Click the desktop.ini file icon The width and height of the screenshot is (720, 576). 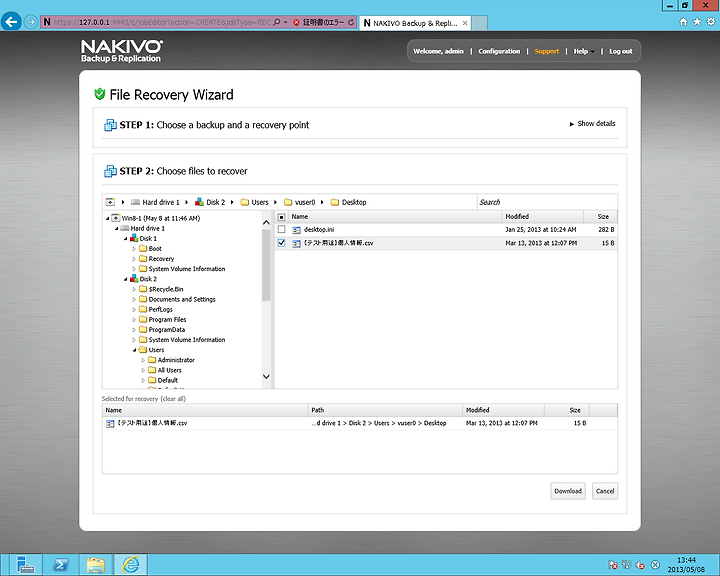pyautogui.click(x=297, y=230)
